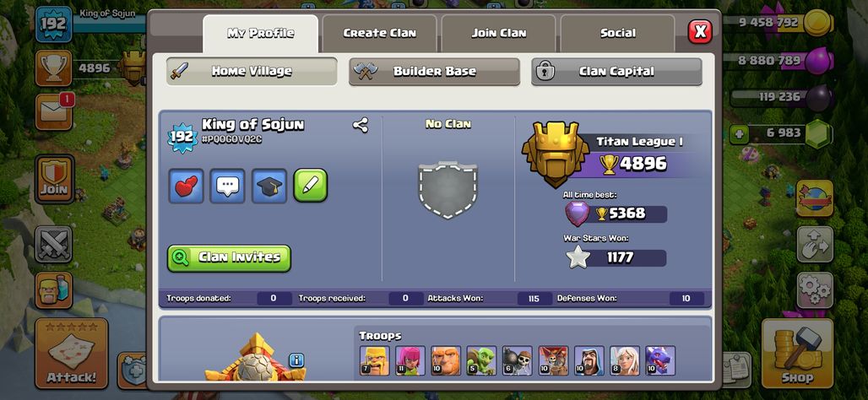
Task: Select the Builder Base profile view
Action: click(435, 72)
